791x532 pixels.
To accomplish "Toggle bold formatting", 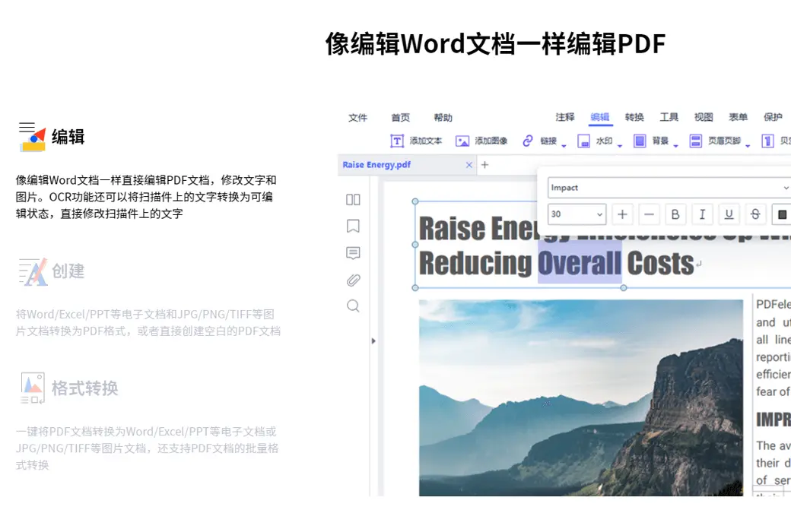I will point(675,214).
